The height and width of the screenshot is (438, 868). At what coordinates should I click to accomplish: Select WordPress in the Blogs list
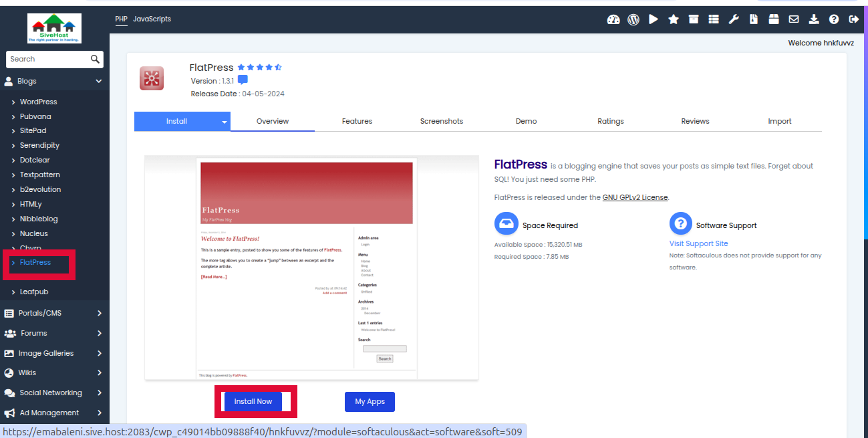click(38, 102)
